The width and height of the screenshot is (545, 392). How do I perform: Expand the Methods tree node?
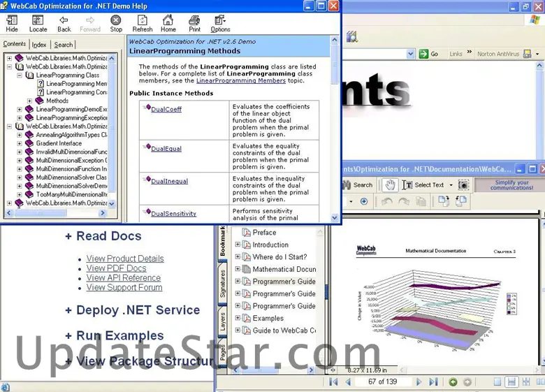coord(29,101)
